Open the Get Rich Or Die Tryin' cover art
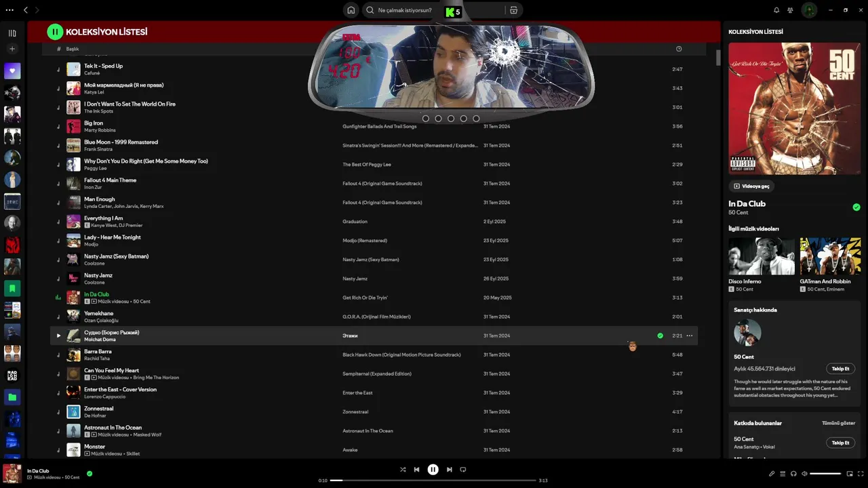Screen dimensions: 868x488 [795, 109]
